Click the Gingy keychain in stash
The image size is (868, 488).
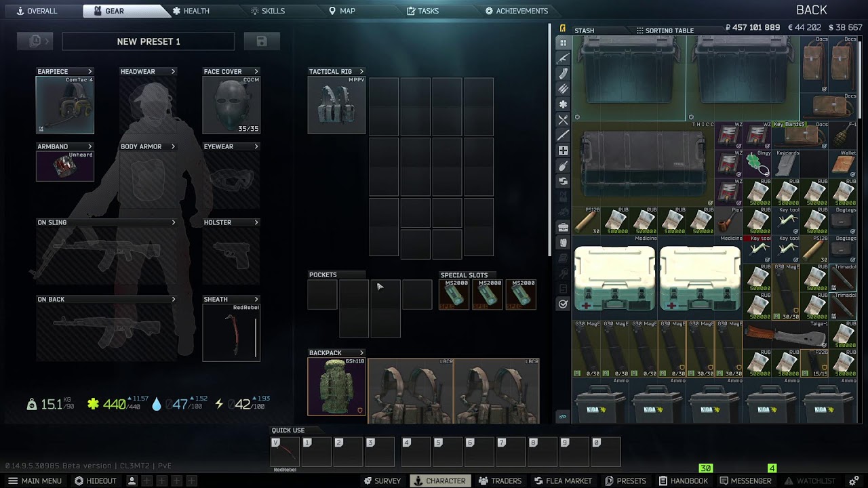click(758, 164)
